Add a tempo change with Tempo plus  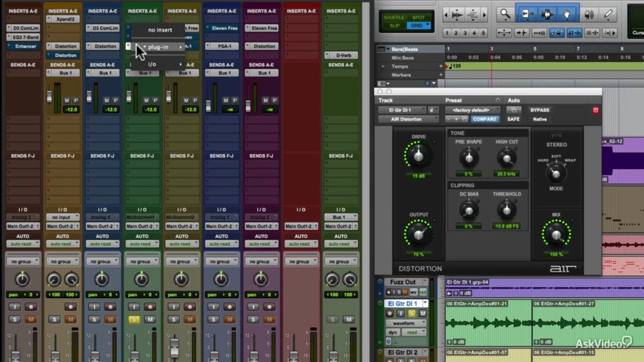click(441, 66)
